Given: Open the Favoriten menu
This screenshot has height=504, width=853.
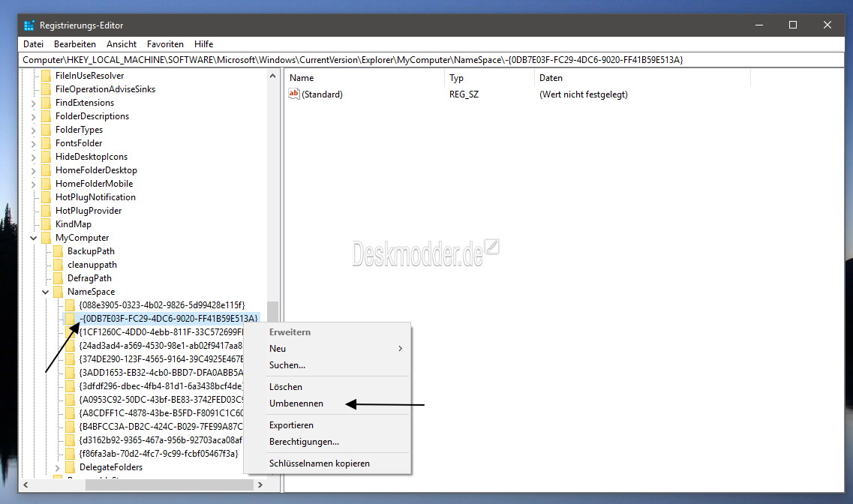Looking at the screenshot, I should click(165, 44).
